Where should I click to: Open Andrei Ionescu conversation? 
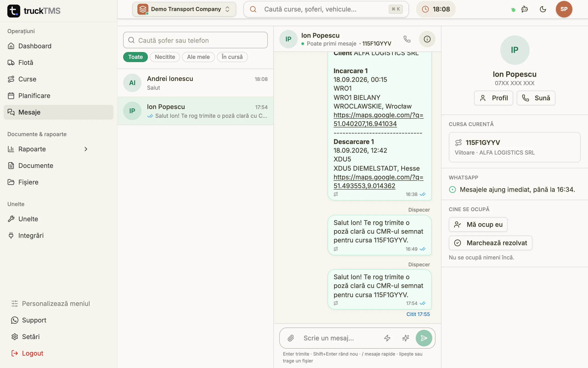pos(195,83)
